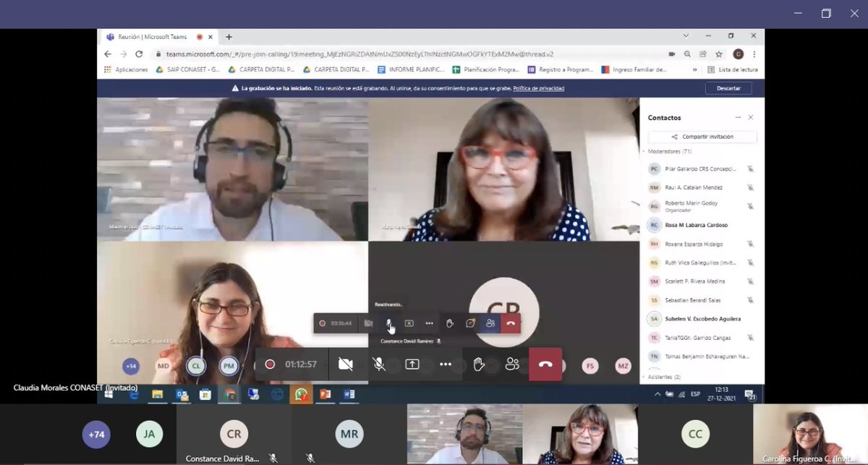Click muted mic icon for Roberto Marin Godoy
The width and height of the screenshot is (868, 465).
tap(751, 206)
